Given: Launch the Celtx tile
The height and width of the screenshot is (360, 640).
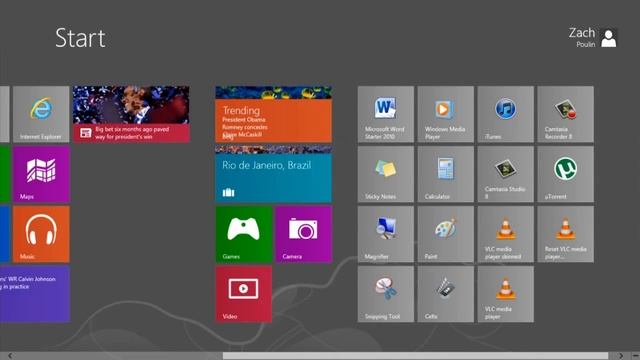Looking at the screenshot, I should tap(446, 294).
